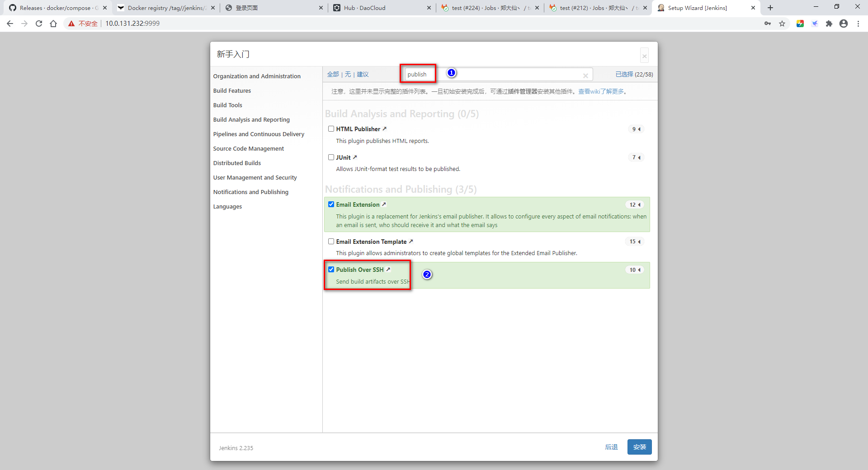Expand JUnit dependencies count 7
868x470 pixels.
[636, 157]
